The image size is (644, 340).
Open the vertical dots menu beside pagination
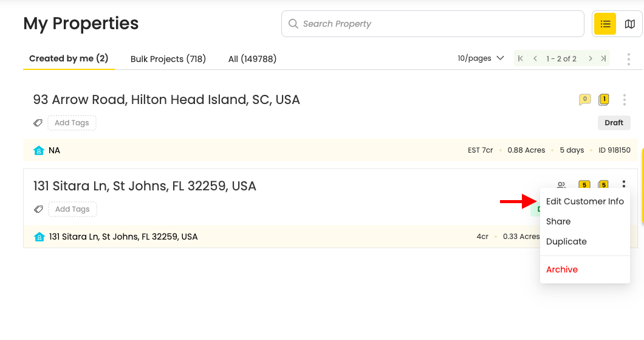click(628, 59)
